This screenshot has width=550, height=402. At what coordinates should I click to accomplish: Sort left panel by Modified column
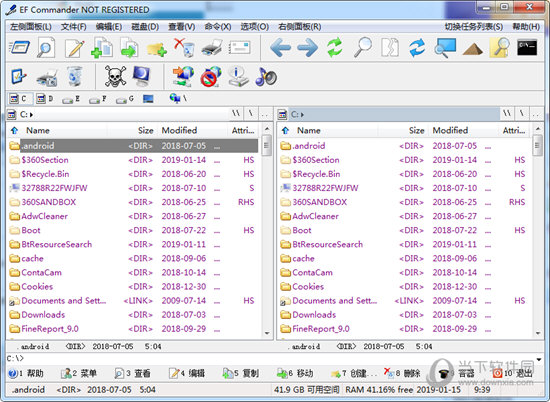[192, 130]
